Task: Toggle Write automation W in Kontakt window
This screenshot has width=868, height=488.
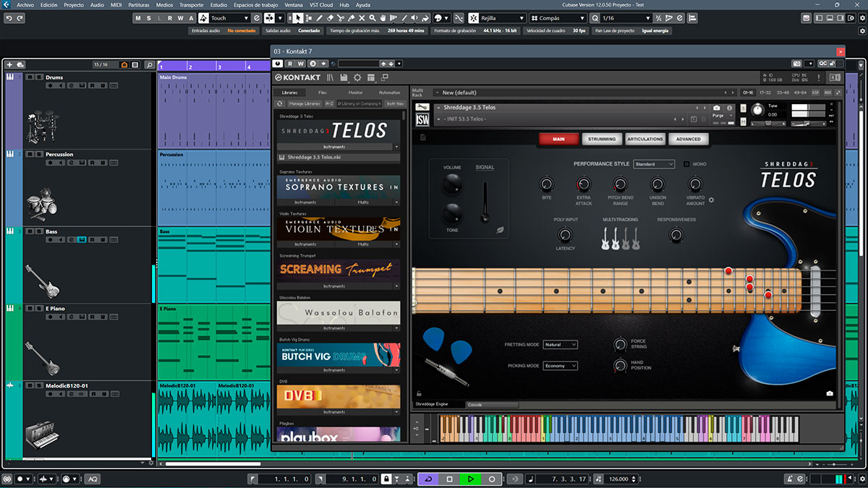Action: pos(302,64)
